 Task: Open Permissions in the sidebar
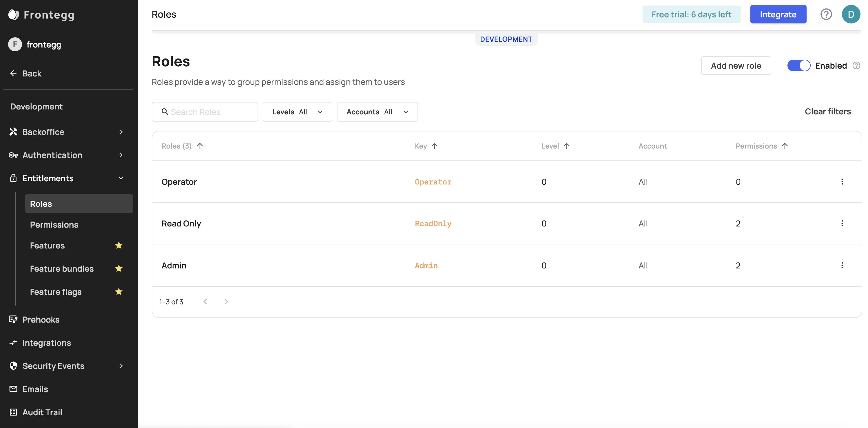[x=54, y=225]
